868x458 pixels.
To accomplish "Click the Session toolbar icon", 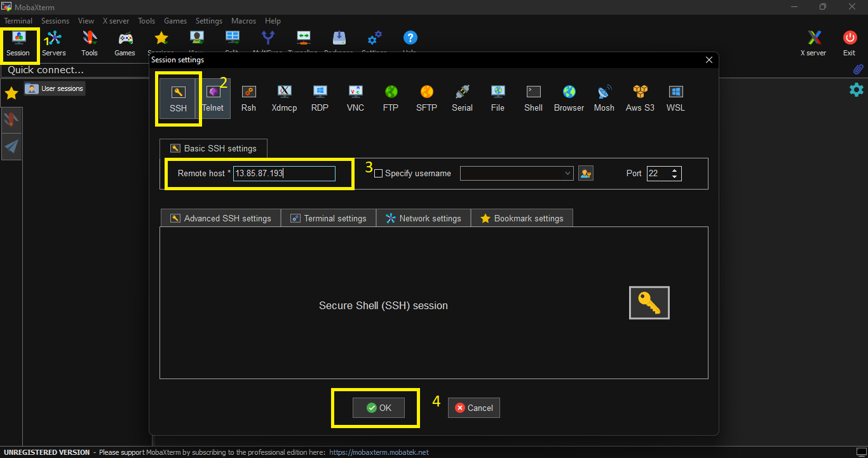I will click(x=18, y=43).
